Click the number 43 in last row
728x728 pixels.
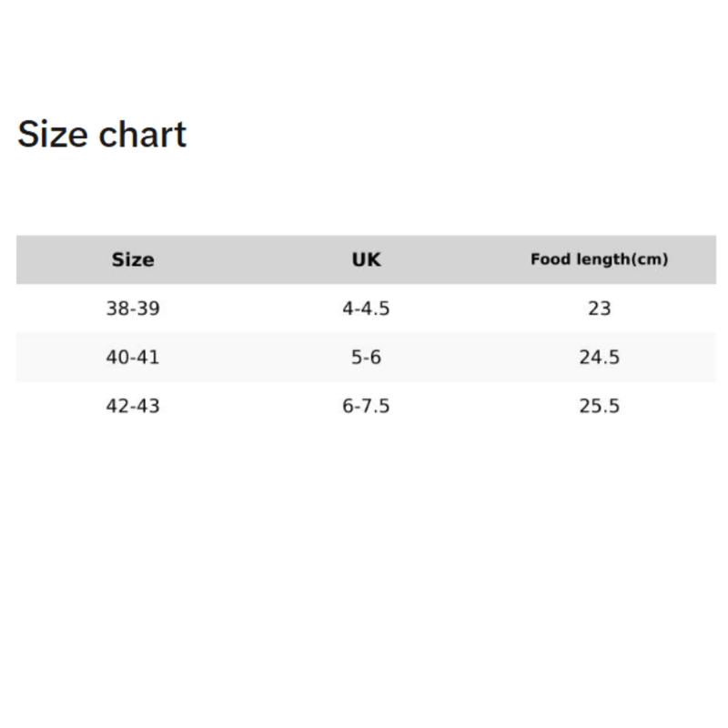148,406
